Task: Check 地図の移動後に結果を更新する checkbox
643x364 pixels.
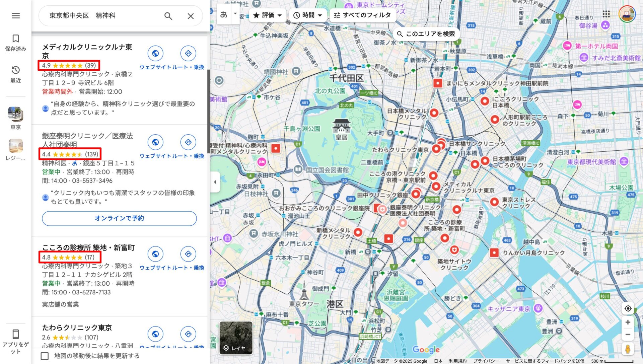Action: (45, 356)
